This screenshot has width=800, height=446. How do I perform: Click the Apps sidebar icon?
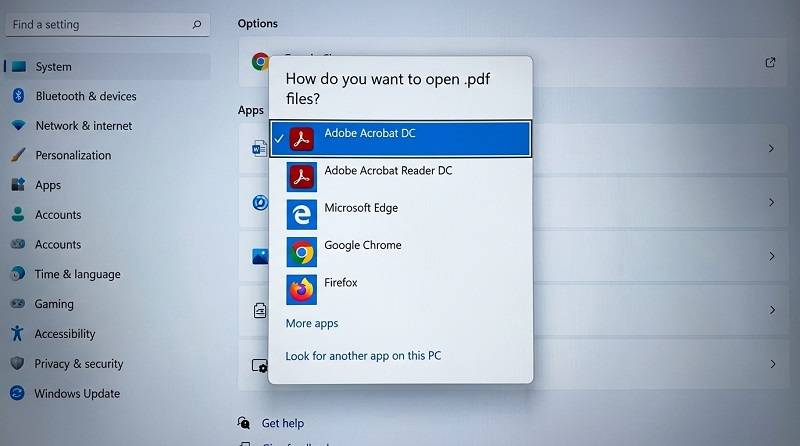pos(18,184)
